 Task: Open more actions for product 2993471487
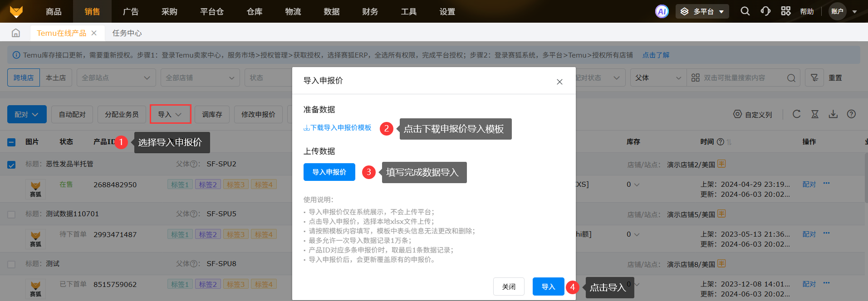tap(826, 233)
